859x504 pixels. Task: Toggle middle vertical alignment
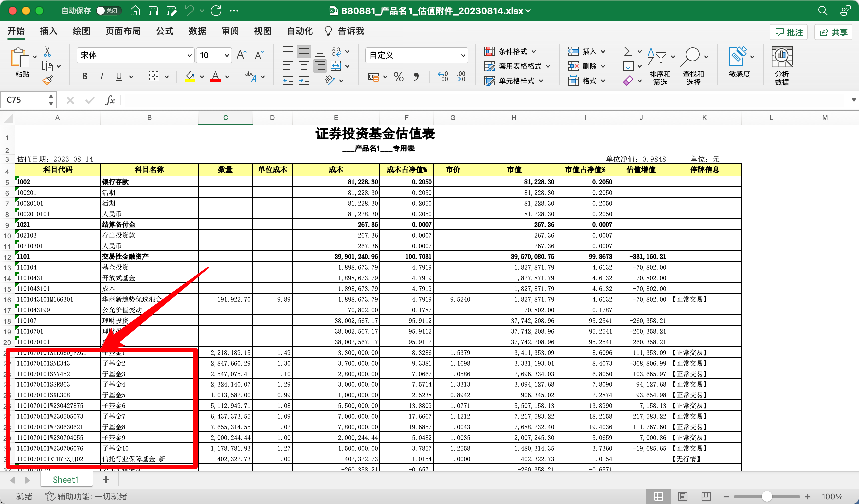point(303,51)
